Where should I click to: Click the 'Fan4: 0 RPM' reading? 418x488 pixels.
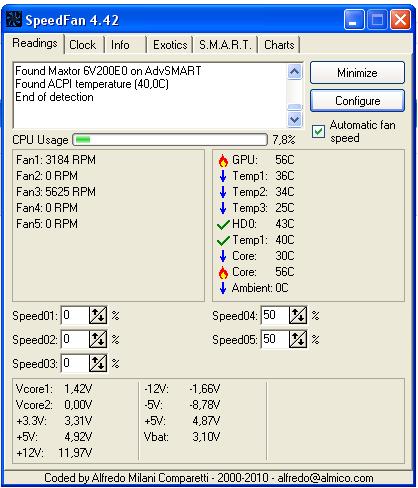point(47,208)
